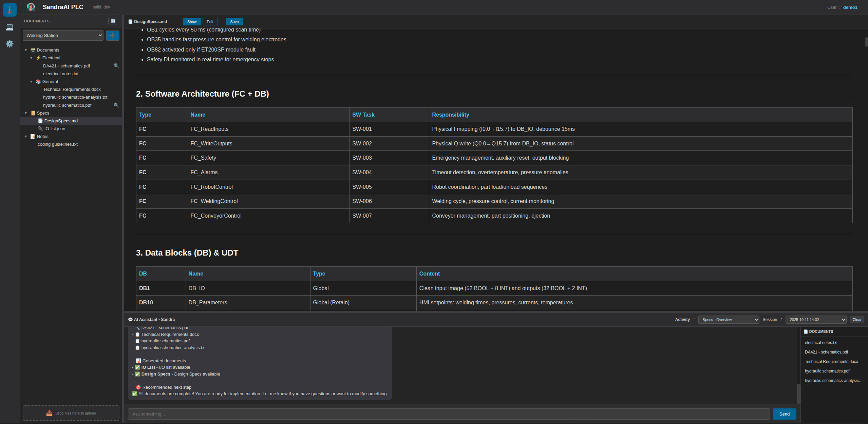Open the Welding Station project dropdown
The image size is (868, 424).
pyautogui.click(x=63, y=35)
